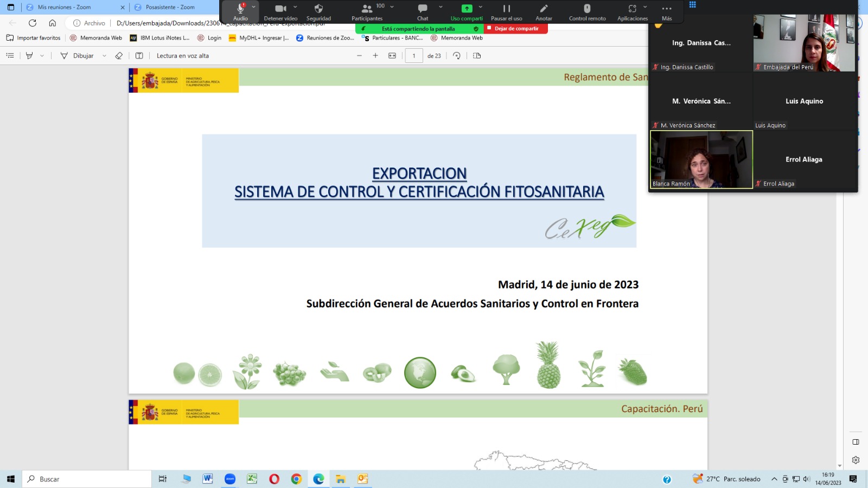Select the PDF eraser tool
868x488 pixels.
point(119,55)
